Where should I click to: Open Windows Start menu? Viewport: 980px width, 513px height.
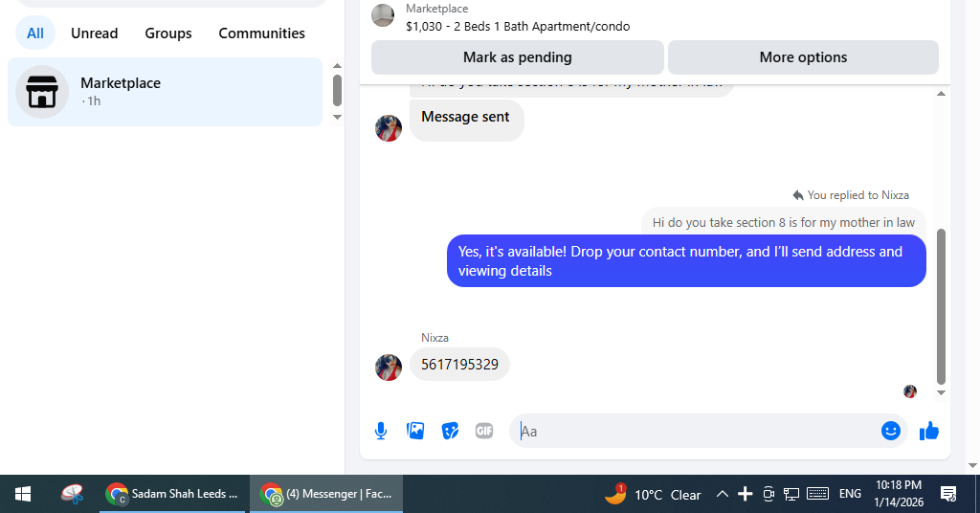(x=23, y=494)
